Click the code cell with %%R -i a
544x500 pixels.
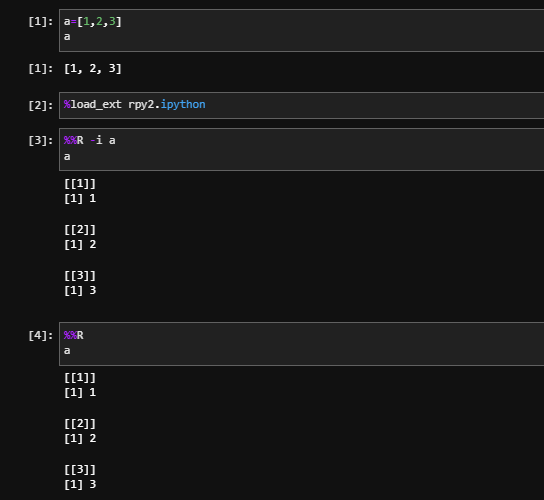coord(301,149)
